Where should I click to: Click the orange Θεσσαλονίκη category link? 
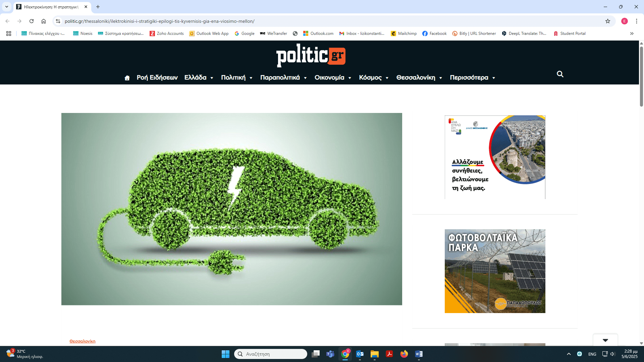tap(82, 341)
